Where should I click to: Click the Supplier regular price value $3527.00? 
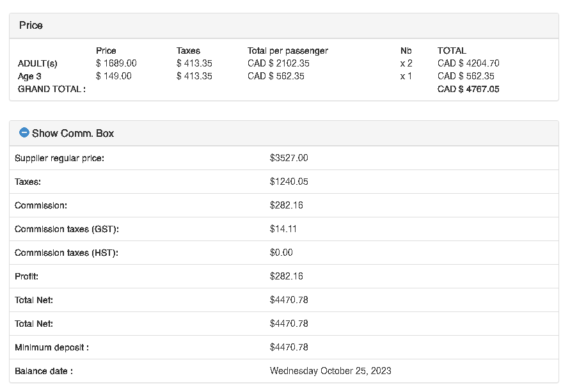(289, 158)
